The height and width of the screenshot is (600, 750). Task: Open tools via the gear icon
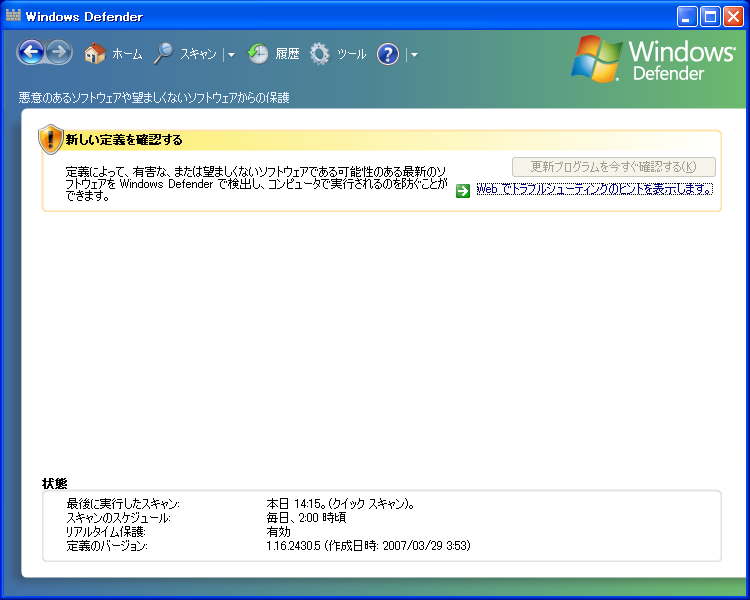320,54
